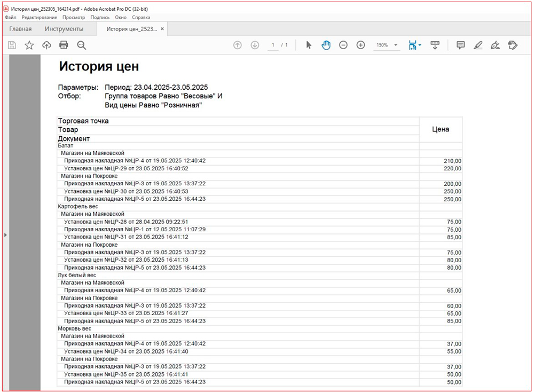
Task: Switch to the Инструменты tab
Action: pos(64,29)
